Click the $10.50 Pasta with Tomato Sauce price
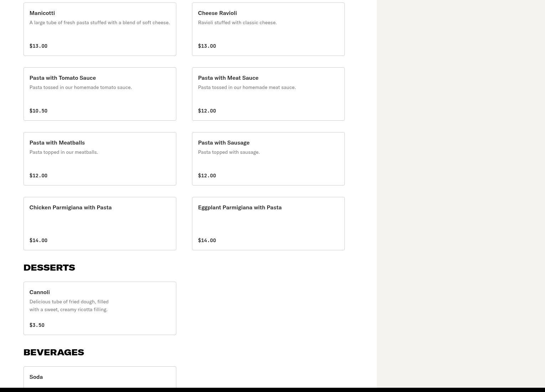 coord(38,111)
